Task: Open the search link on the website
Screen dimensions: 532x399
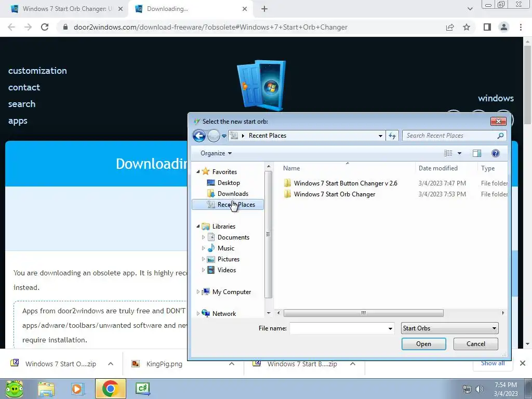Action: (22, 104)
